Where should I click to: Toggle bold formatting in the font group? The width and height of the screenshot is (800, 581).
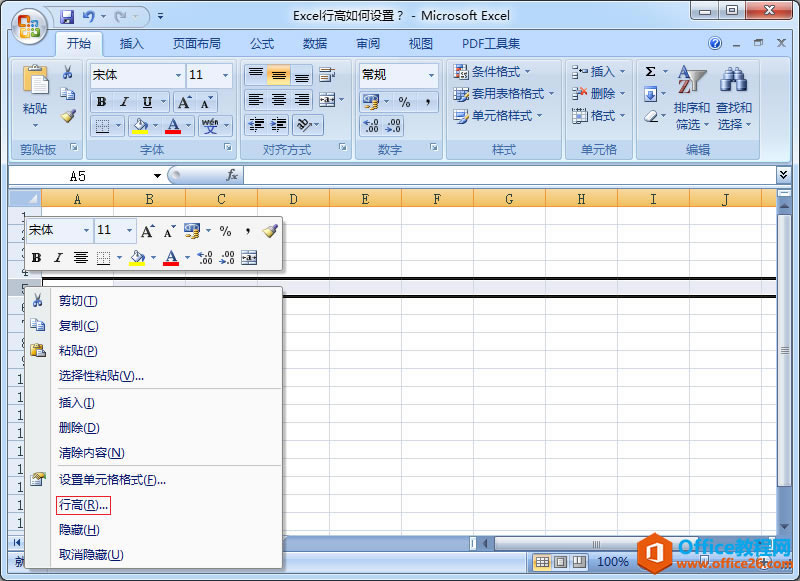pos(100,102)
